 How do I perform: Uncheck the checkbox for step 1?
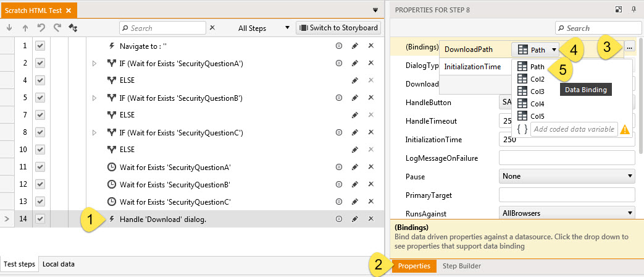40,46
